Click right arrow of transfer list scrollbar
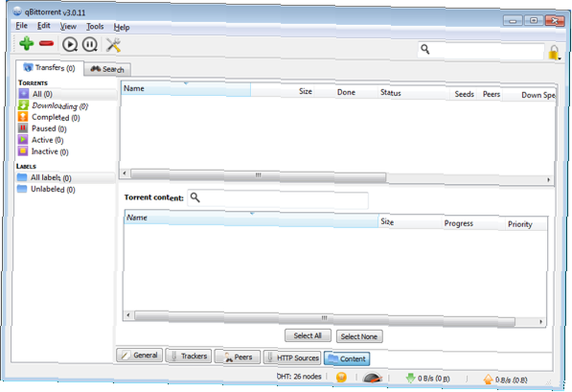The image size is (572, 392). pyautogui.click(x=549, y=180)
